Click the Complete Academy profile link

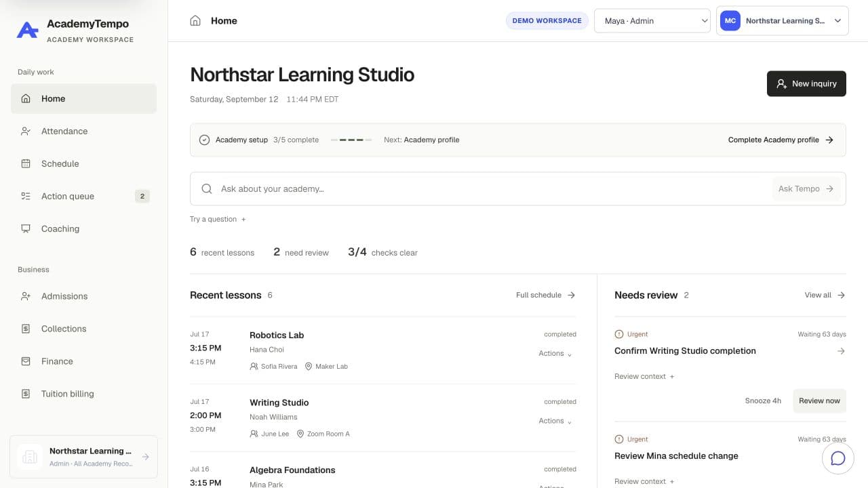pyautogui.click(x=781, y=140)
